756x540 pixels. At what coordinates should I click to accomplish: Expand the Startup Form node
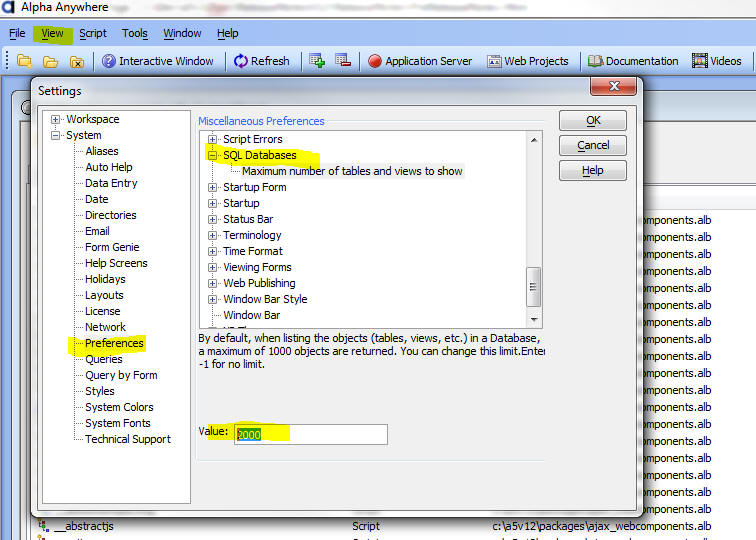pyautogui.click(x=212, y=187)
